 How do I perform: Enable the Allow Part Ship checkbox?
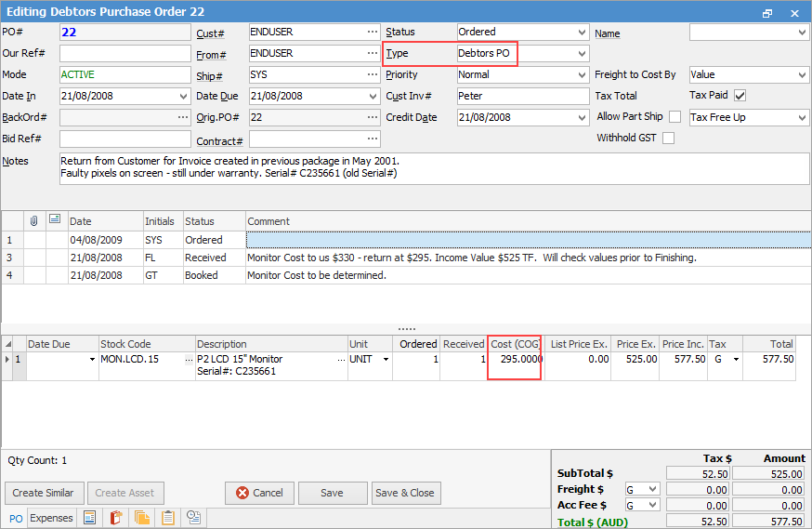(x=674, y=117)
